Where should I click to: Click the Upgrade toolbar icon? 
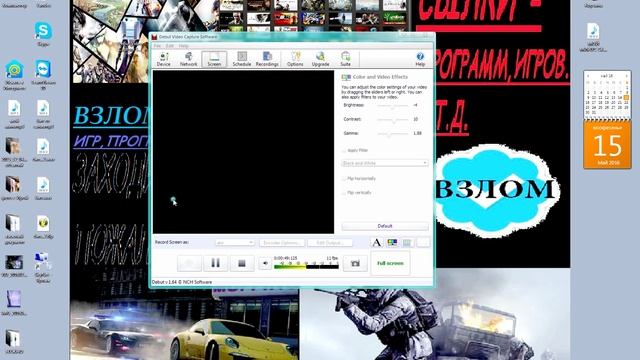pos(320,59)
